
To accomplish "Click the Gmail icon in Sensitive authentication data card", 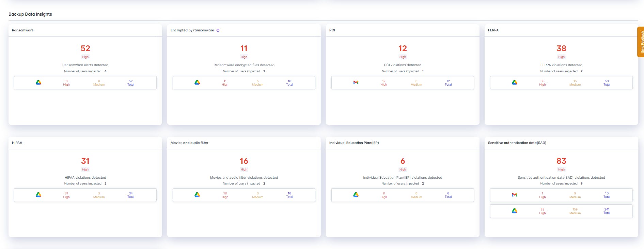I will (515, 195).
